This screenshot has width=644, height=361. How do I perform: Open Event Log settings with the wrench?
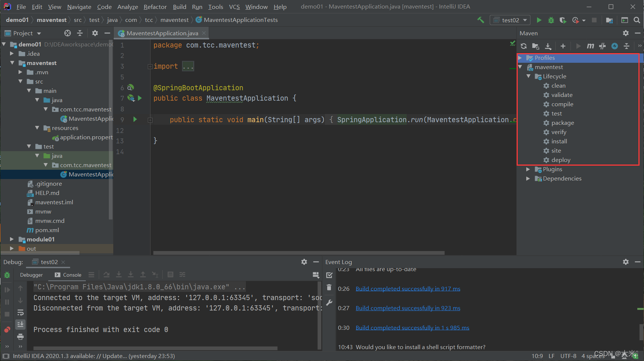coord(329,302)
